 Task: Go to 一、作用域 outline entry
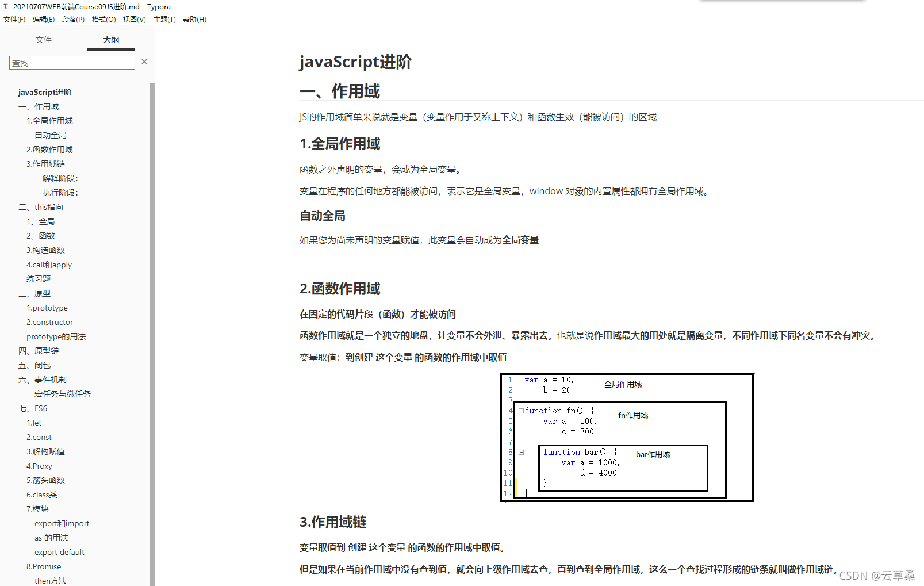pos(39,106)
